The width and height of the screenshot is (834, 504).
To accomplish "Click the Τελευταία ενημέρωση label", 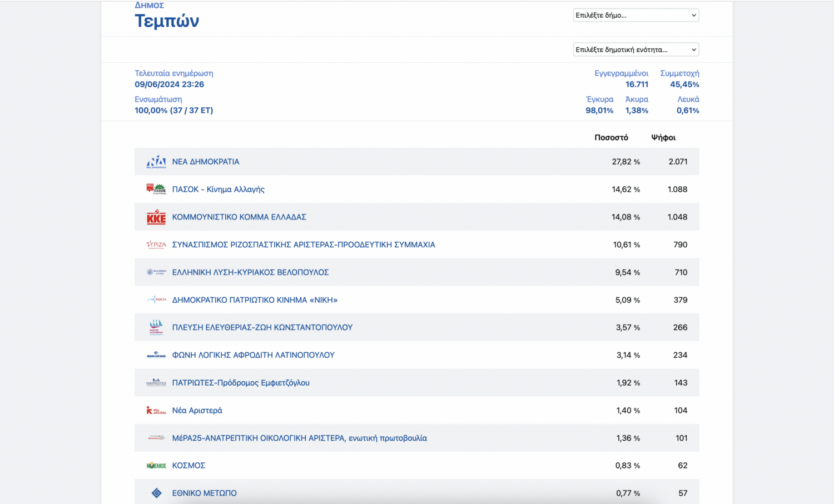I will coord(174,73).
